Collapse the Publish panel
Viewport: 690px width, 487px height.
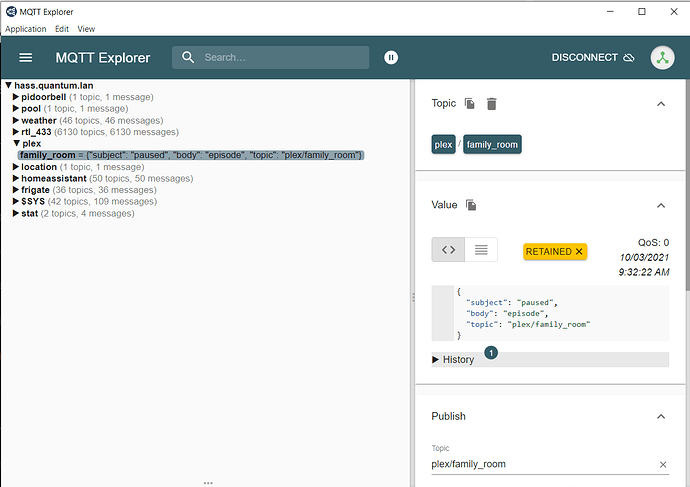661,417
